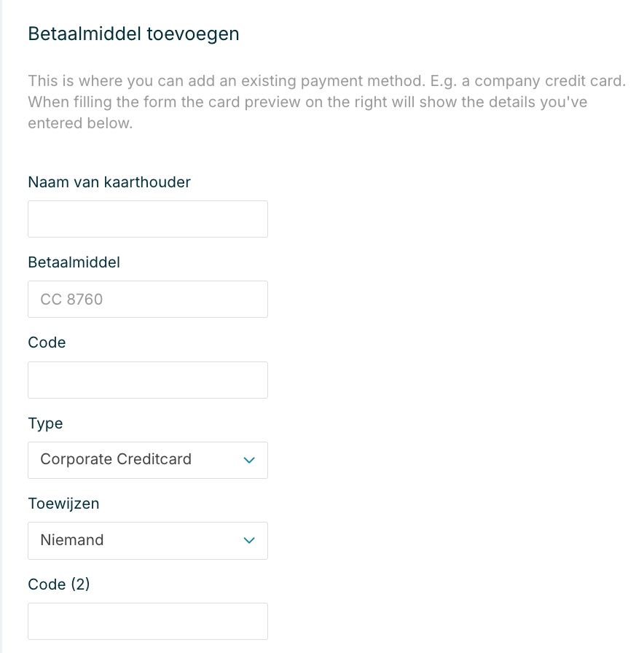Click the chevron arrow in Toewijzen dropdown

tap(249, 541)
